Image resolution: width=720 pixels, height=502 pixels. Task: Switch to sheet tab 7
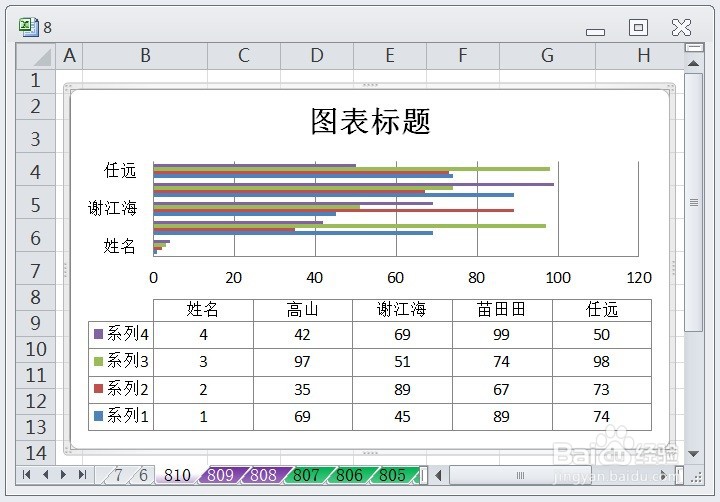(118, 475)
